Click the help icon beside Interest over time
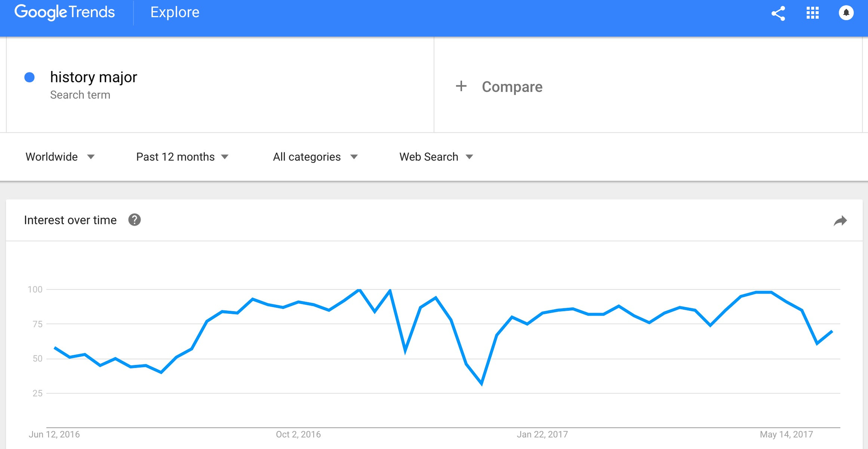Screen dimensions: 868x449 click(134, 220)
